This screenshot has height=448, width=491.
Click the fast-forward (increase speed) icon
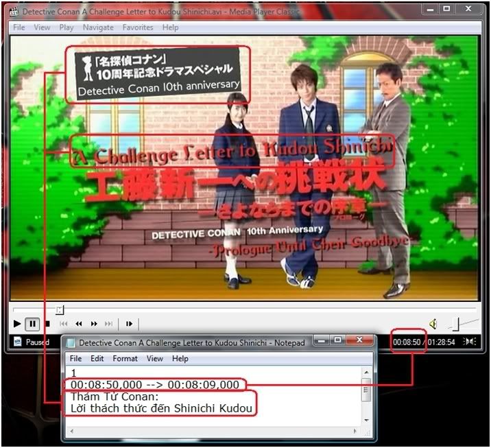pos(94,324)
